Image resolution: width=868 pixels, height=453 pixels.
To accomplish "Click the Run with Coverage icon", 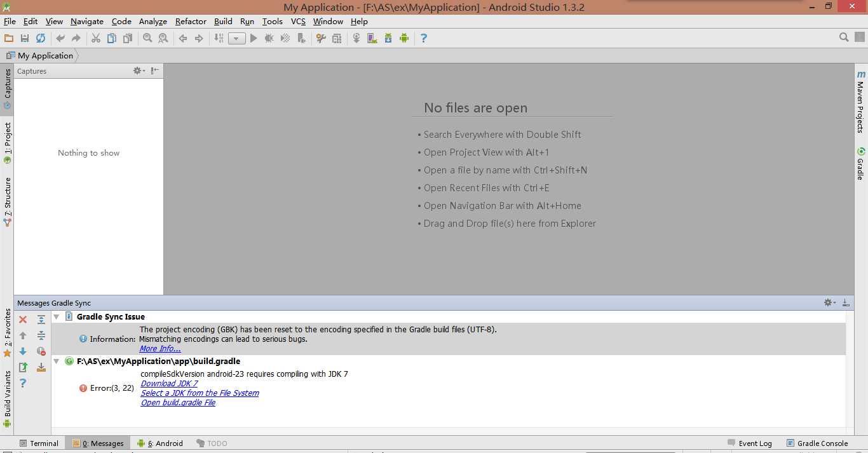I will point(285,38).
